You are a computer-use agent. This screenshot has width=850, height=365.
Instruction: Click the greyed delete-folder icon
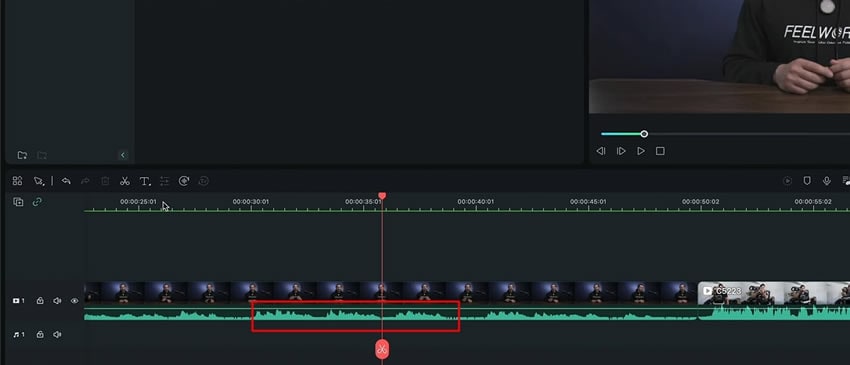pyautogui.click(x=42, y=155)
